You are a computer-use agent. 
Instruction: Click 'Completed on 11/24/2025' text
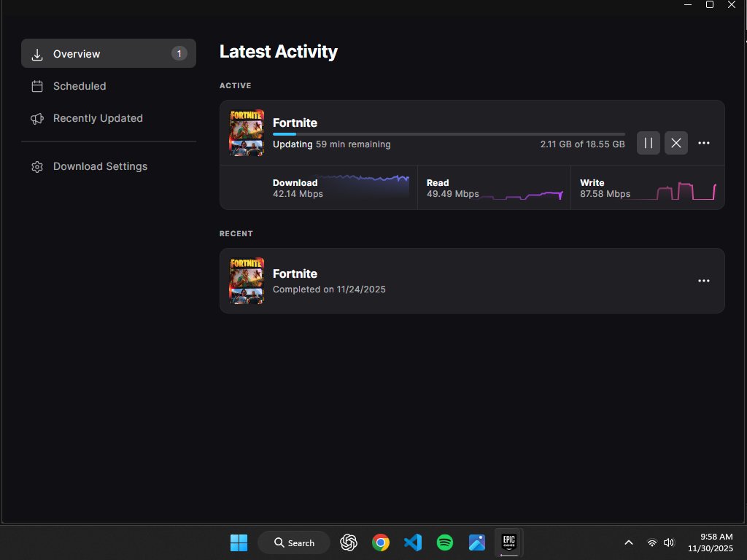click(329, 289)
